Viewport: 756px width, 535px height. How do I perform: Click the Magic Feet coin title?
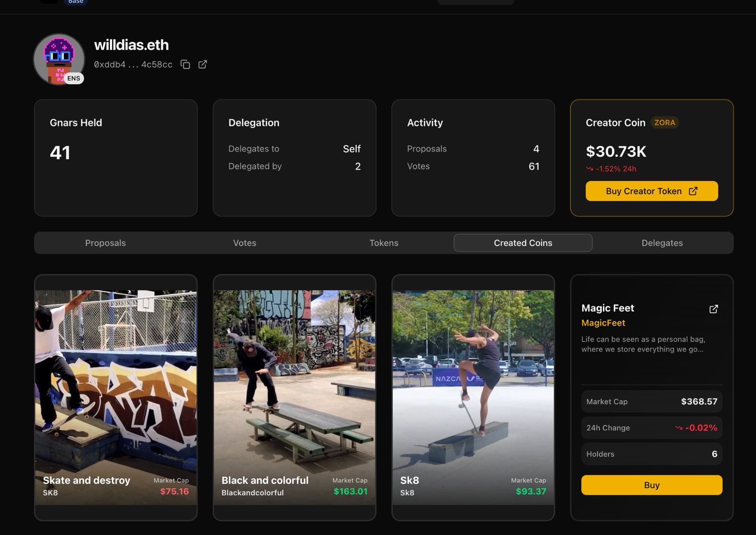(x=607, y=308)
